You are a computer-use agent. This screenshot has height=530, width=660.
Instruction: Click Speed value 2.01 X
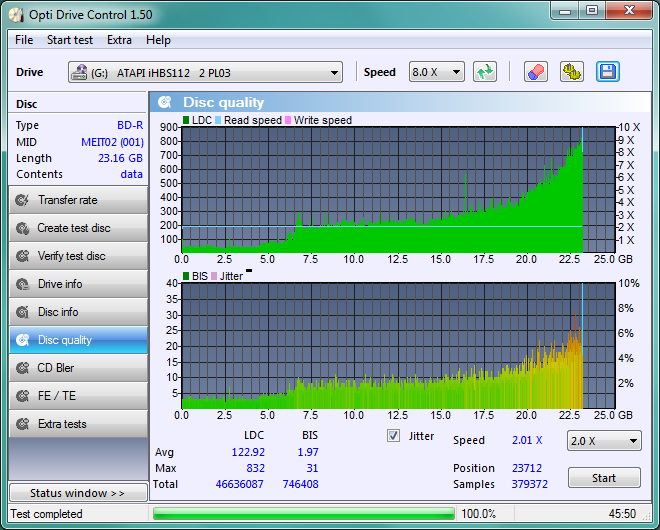527,440
